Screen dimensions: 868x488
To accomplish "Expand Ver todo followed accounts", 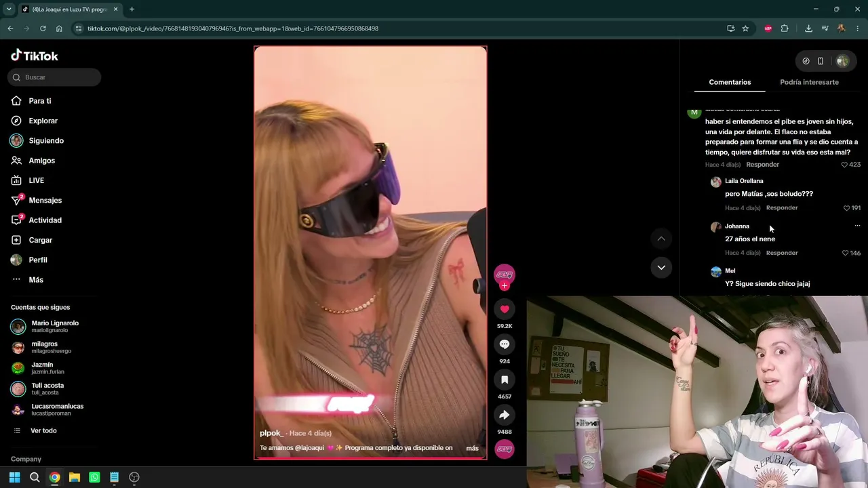I will [43, 430].
